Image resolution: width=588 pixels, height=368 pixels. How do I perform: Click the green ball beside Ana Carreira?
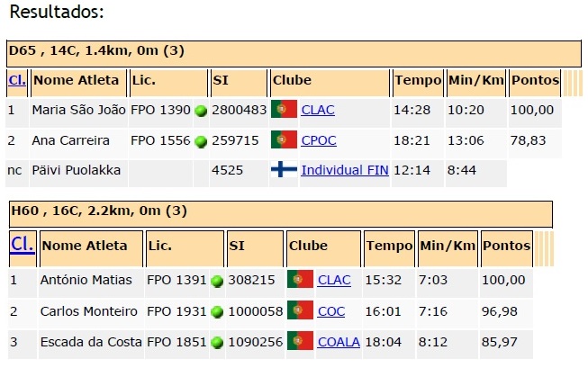(201, 141)
